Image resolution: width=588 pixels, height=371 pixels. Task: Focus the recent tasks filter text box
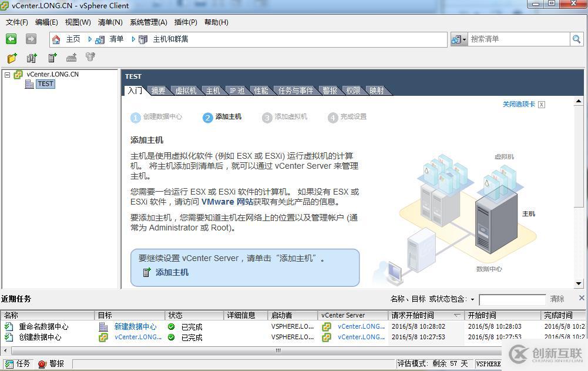tap(512, 300)
